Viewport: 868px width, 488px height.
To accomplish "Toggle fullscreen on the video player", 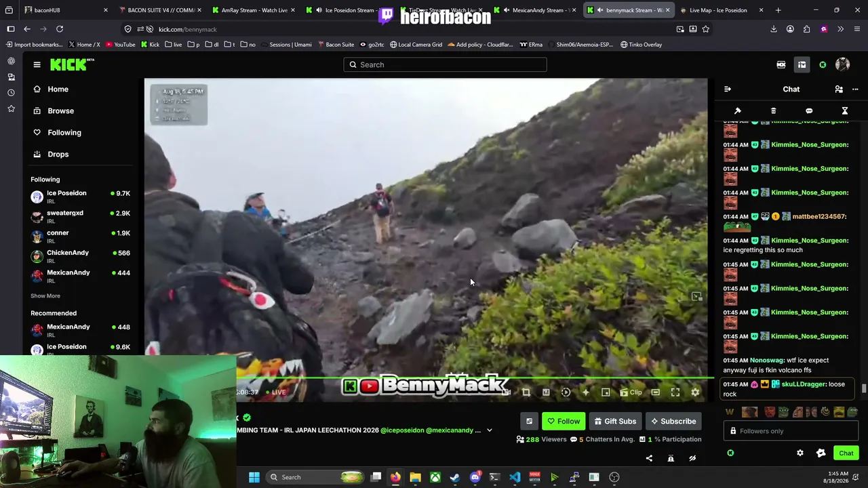I will click(675, 392).
